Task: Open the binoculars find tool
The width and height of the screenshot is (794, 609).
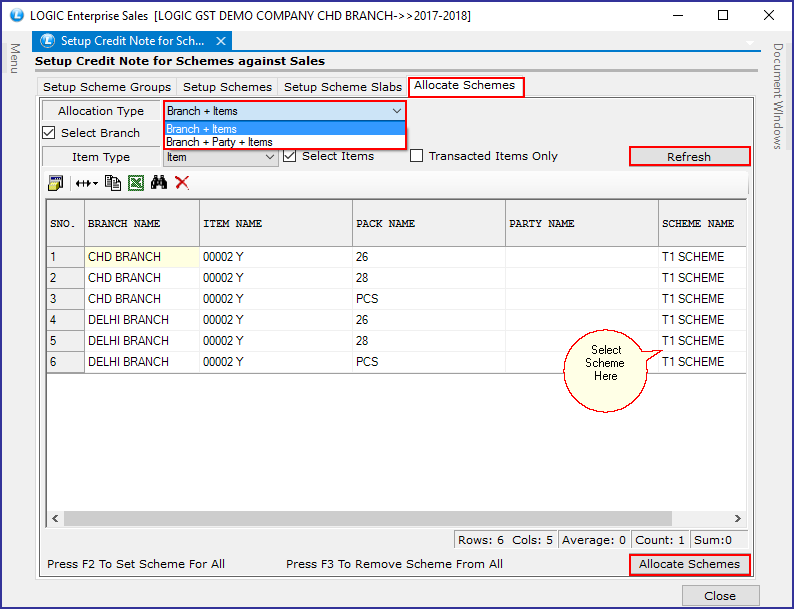Action: point(158,182)
